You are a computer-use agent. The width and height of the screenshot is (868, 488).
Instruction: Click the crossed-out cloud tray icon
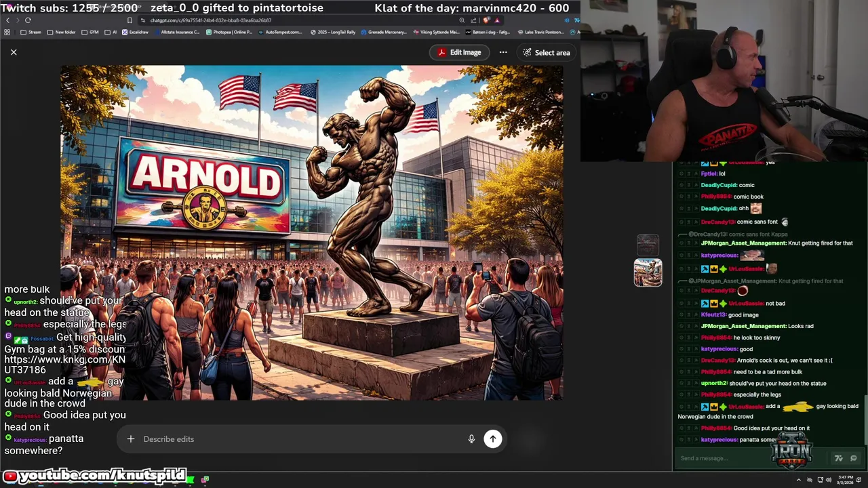pos(810,480)
